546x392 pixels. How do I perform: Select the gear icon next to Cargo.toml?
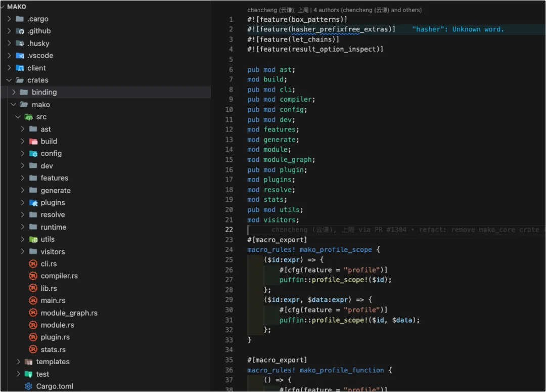(28, 386)
